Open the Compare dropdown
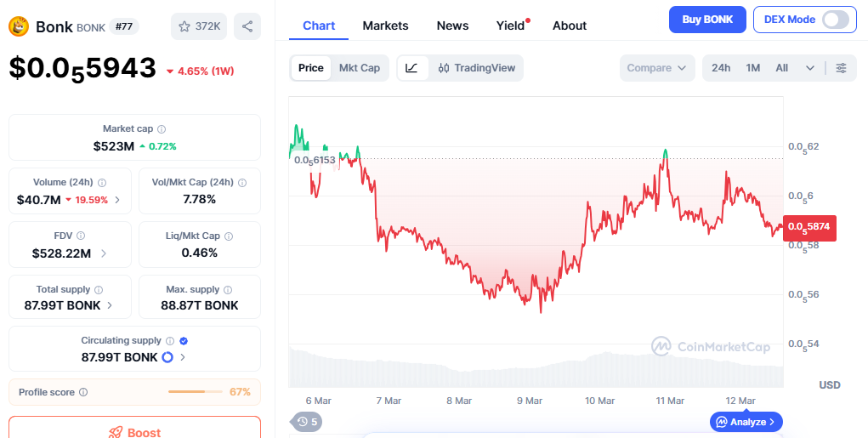This screenshot has width=868, height=438. pyautogui.click(x=656, y=68)
